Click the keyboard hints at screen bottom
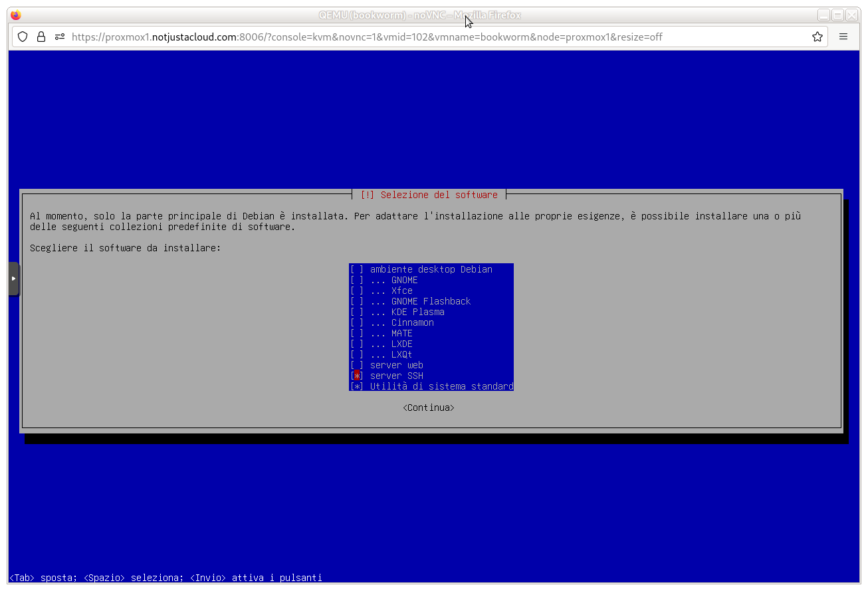Viewport: 868px width, 591px height. (165, 578)
